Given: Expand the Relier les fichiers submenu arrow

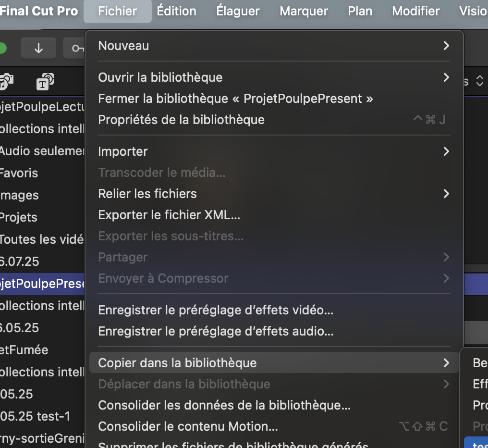Looking at the screenshot, I should click(446, 194).
